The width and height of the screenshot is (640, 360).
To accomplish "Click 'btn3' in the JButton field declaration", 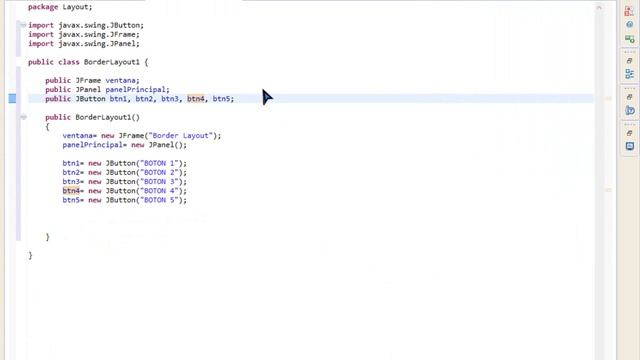I will tap(169, 99).
